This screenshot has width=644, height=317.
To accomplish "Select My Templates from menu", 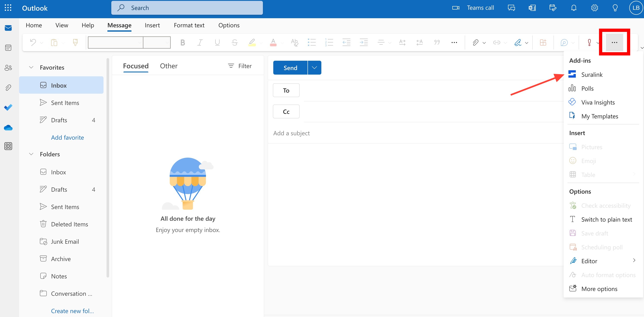I will [603, 116].
